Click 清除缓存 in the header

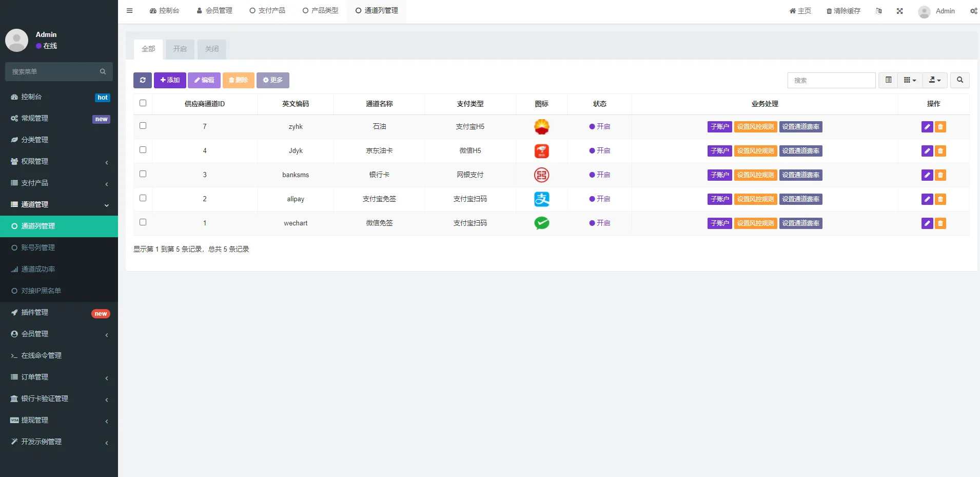[x=844, y=11]
